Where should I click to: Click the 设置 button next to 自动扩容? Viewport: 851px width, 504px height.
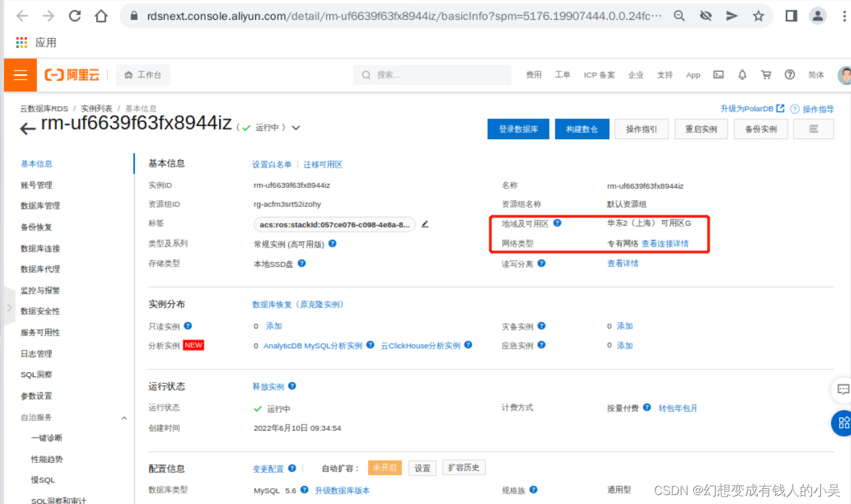422,468
